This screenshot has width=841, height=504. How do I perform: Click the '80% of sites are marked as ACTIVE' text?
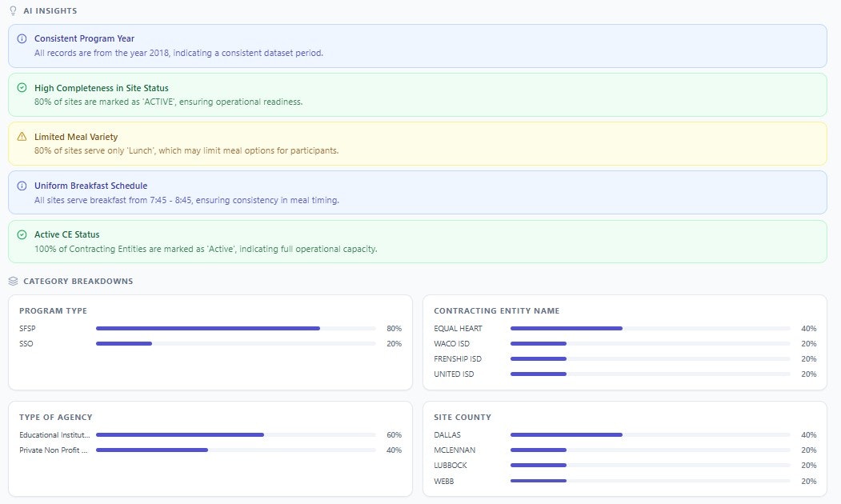pos(168,102)
